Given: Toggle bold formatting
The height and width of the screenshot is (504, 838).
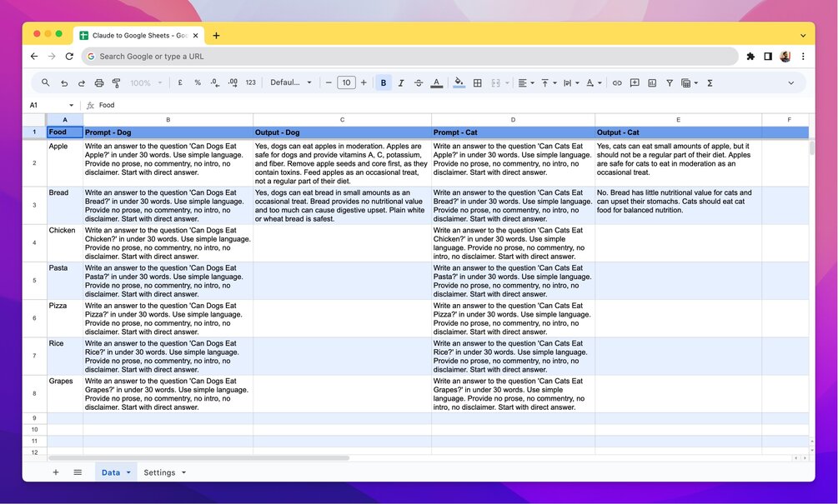Looking at the screenshot, I should (384, 82).
